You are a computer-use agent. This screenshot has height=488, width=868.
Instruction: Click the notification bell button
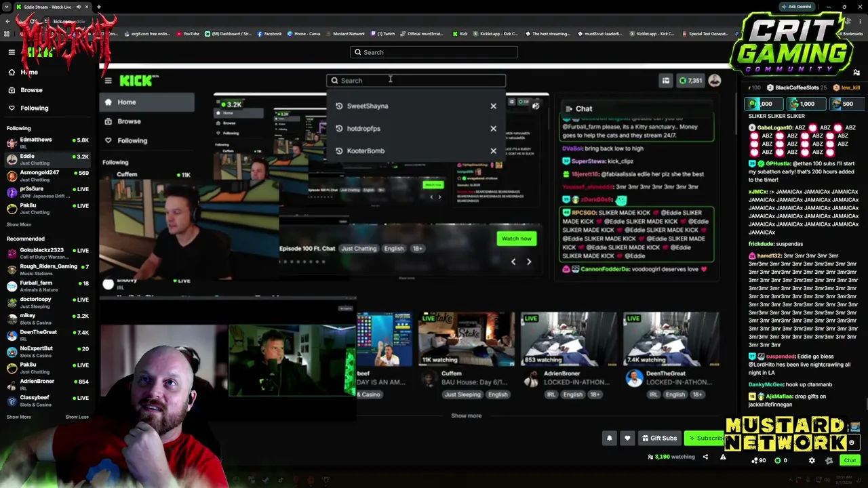pos(609,439)
